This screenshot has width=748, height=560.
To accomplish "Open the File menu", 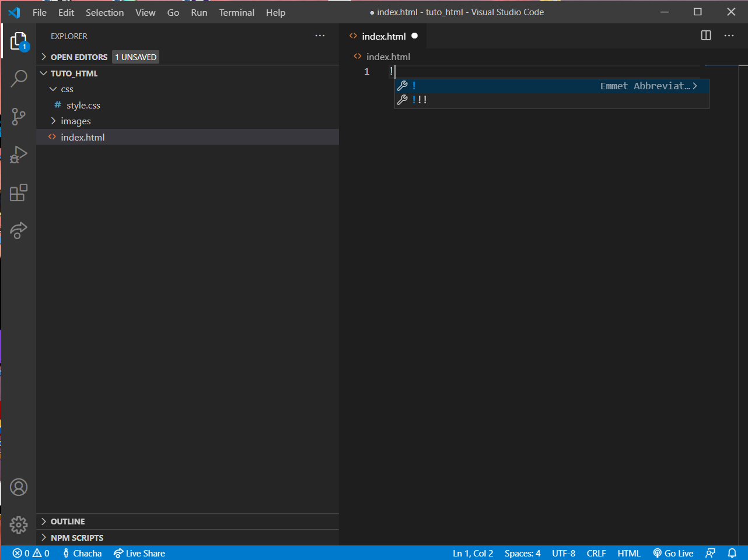I will (x=40, y=12).
